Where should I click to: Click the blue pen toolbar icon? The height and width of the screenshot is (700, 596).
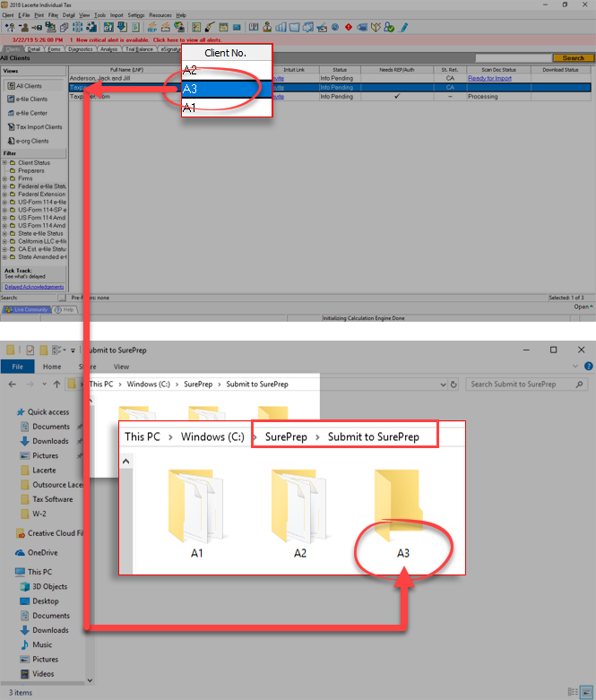click(403, 27)
